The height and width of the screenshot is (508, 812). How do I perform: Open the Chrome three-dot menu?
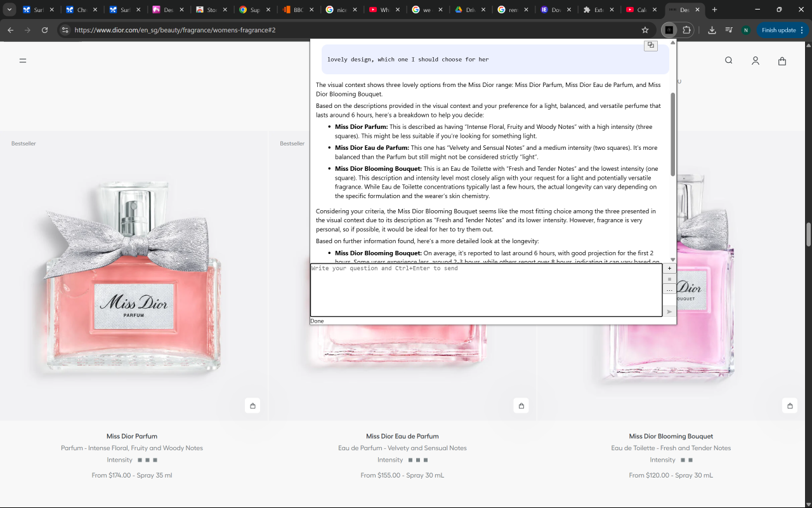click(x=802, y=30)
